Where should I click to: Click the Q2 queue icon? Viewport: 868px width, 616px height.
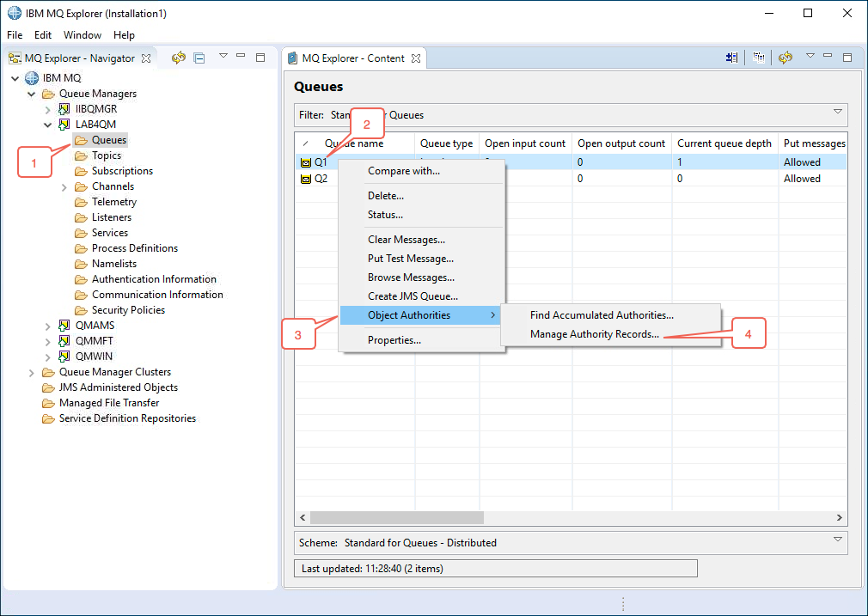(x=306, y=179)
